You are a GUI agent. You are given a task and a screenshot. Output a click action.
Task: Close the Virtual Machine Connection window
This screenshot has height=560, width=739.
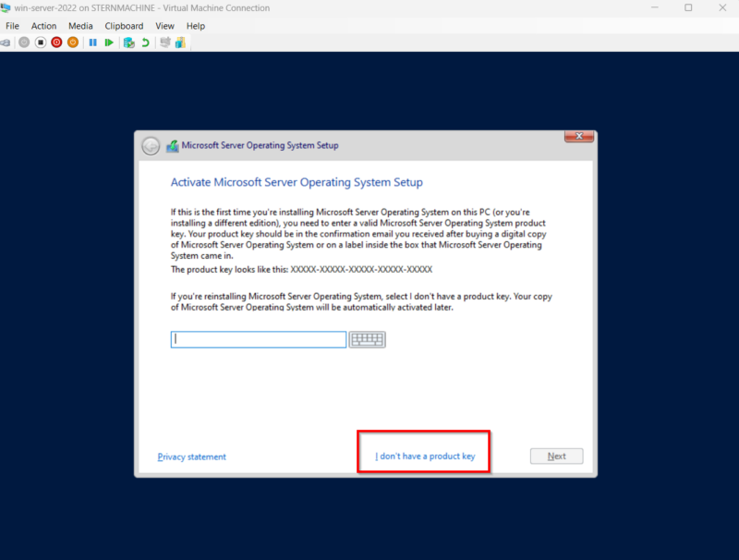[722, 7]
